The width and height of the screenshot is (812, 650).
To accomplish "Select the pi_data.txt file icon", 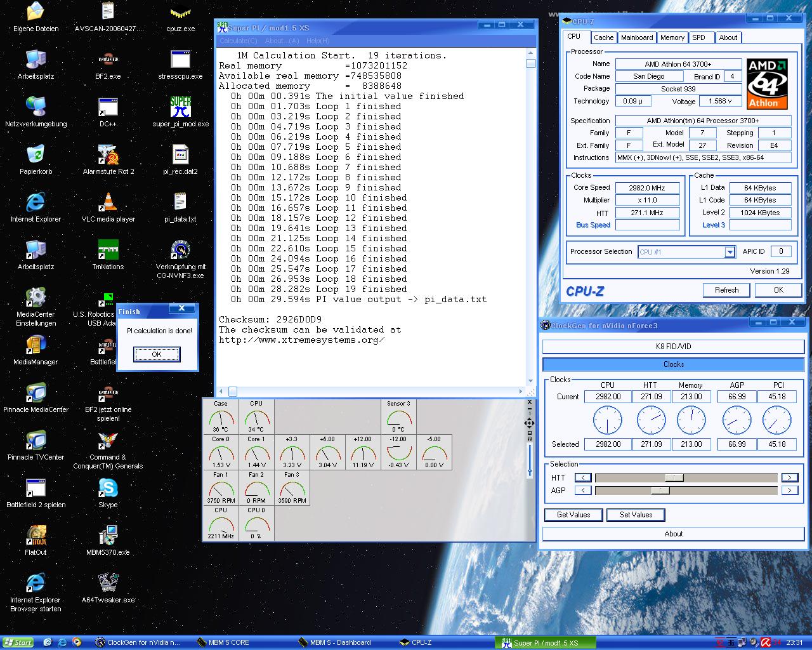I will (x=181, y=208).
